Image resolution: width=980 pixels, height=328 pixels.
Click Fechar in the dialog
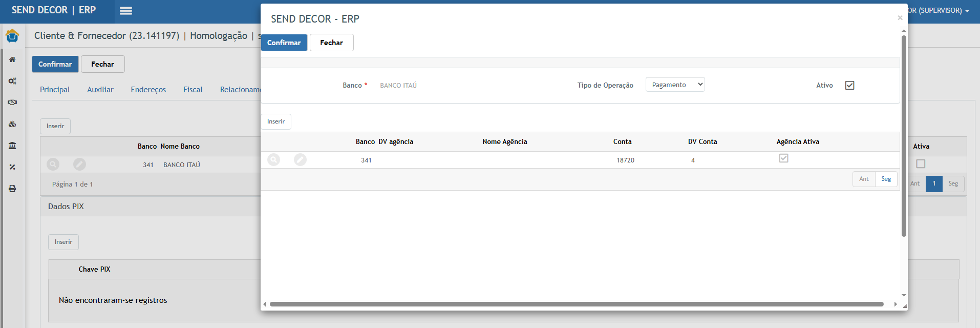(x=332, y=43)
